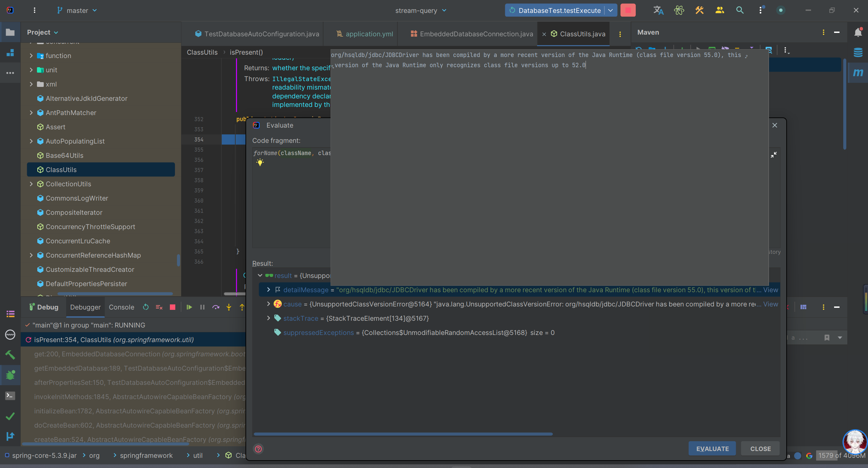The width and height of the screenshot is (868, 468).
Task: Collapse the result tree node
Action: tap(260, 276)
